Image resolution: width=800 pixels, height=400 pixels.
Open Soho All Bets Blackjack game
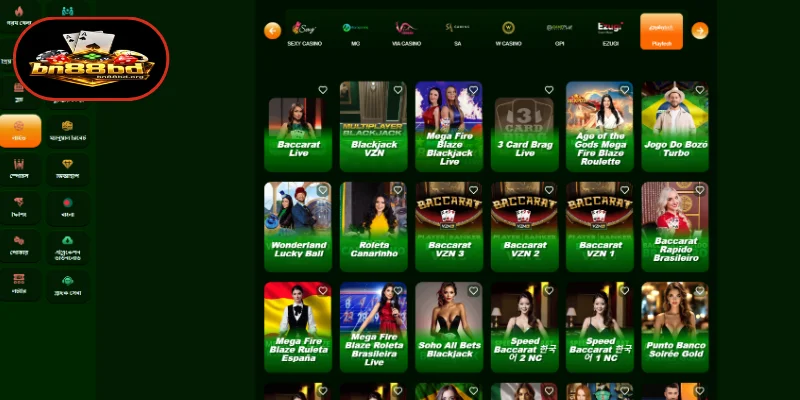[x=449, y=327]
